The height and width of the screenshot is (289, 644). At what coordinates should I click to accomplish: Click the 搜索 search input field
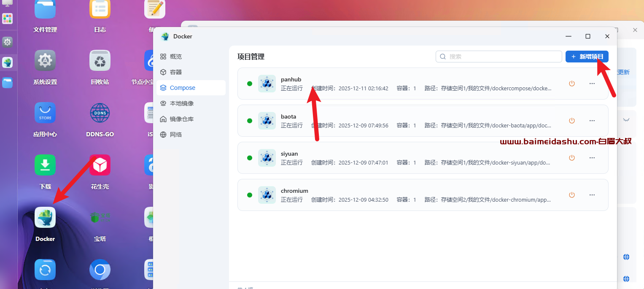502,57
